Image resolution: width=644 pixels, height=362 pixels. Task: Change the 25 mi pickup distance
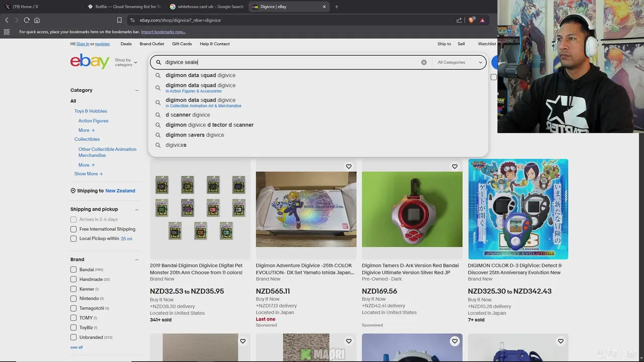click(126, 238)
